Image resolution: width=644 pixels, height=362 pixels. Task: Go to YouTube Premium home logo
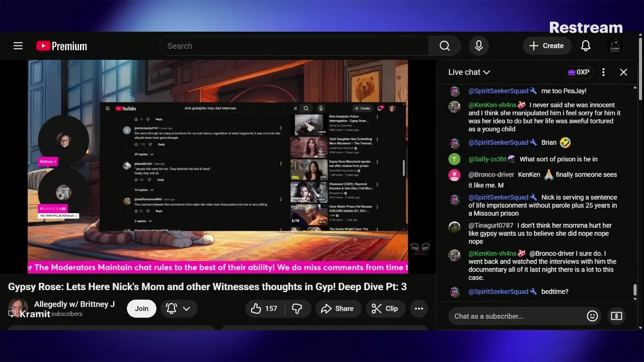(61, 46)
